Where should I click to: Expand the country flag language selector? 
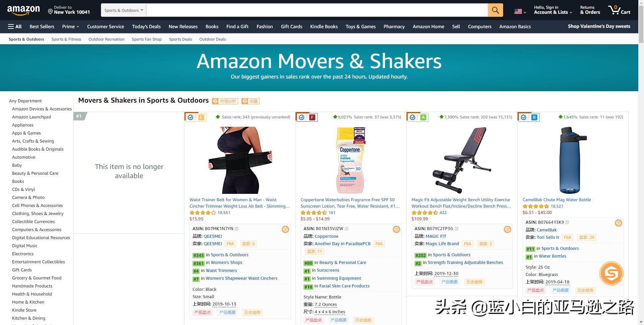520,11
